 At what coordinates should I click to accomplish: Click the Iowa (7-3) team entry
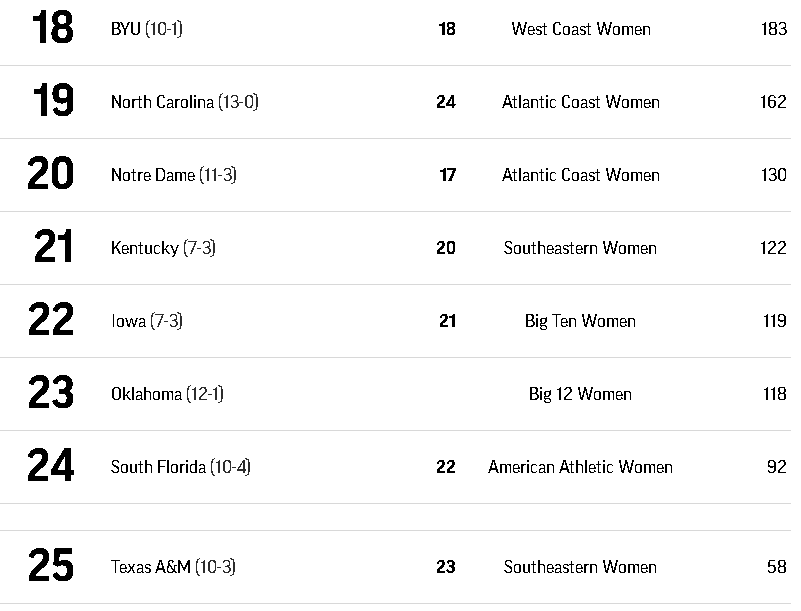click(x=146, y=321)
